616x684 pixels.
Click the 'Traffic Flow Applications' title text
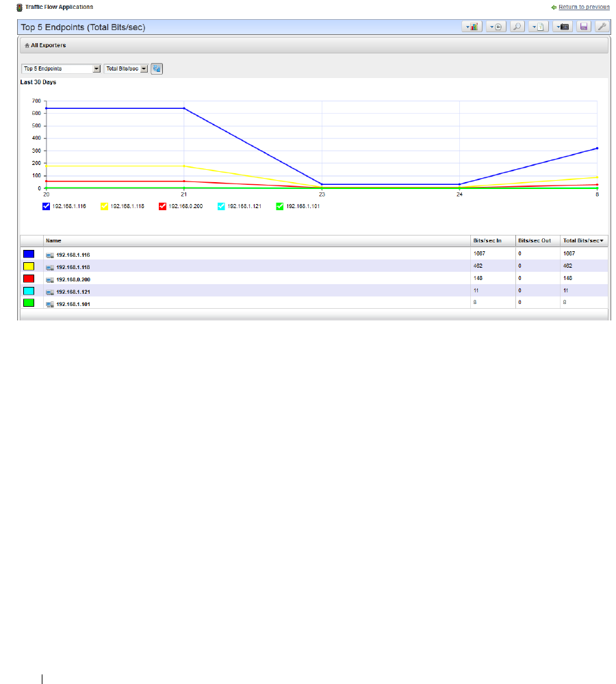tap(60, 7)
